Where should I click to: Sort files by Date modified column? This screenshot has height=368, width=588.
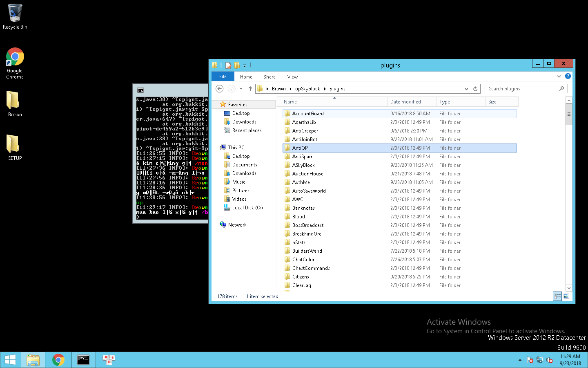(x=405, y=102)
